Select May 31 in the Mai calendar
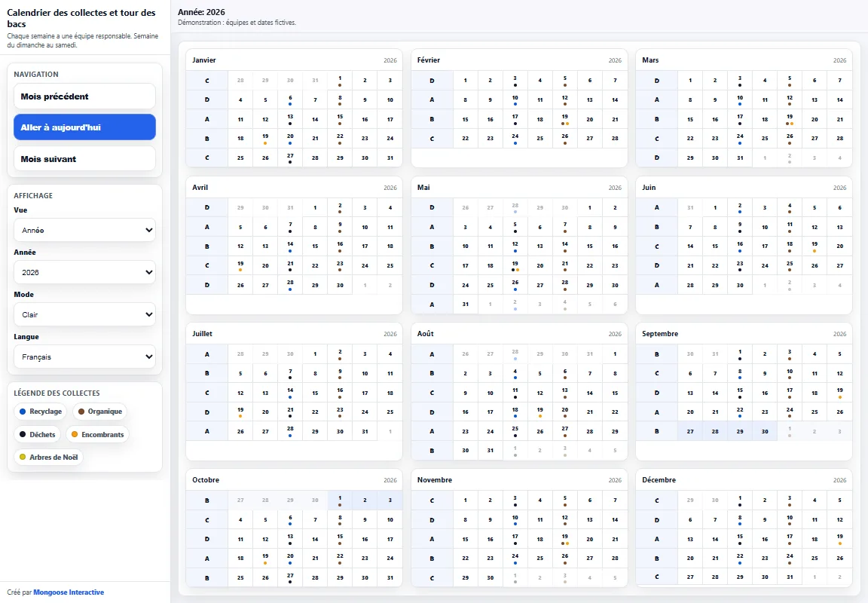Image resolution: width=868 pixels, height=603 pixels. pos(466,304)
